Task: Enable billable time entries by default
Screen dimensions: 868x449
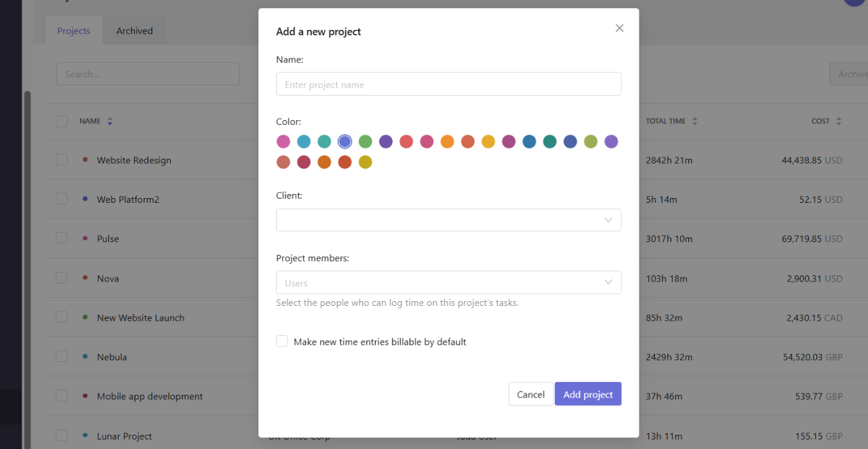Action: pyautogui.click(x=282, y=341)
